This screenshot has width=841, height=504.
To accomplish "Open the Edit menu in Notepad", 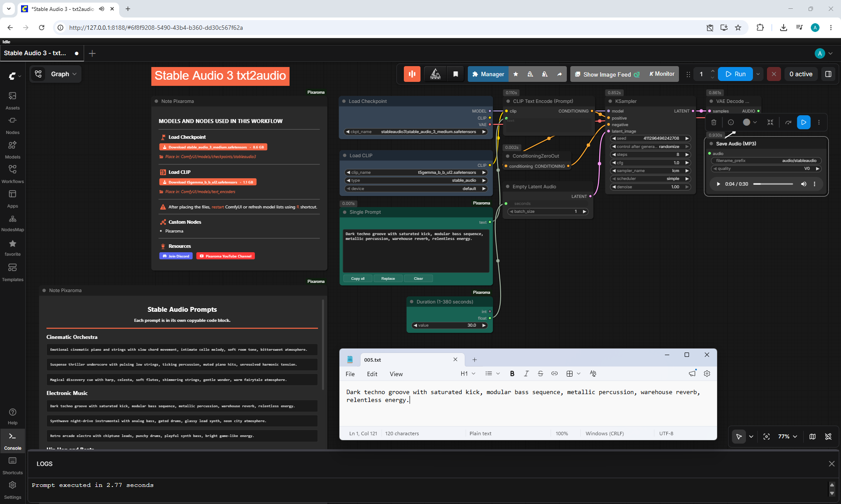I will (x=372, y=374).
